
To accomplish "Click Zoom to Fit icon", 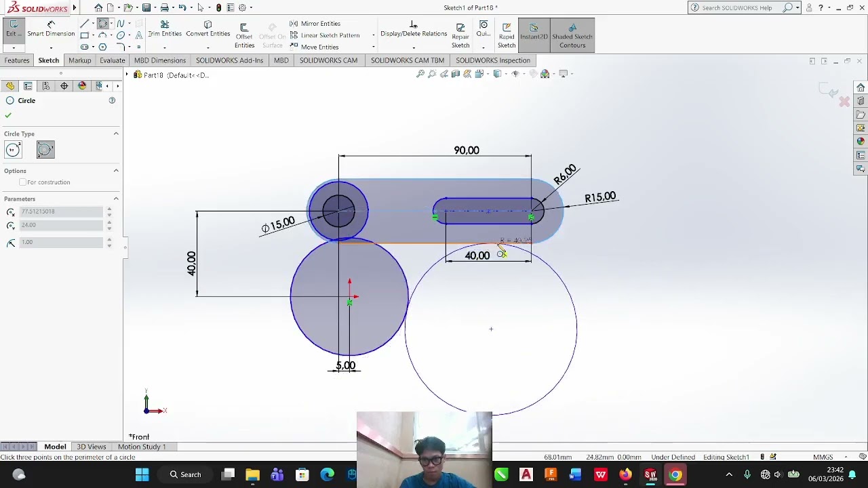I will pos(420,74).
